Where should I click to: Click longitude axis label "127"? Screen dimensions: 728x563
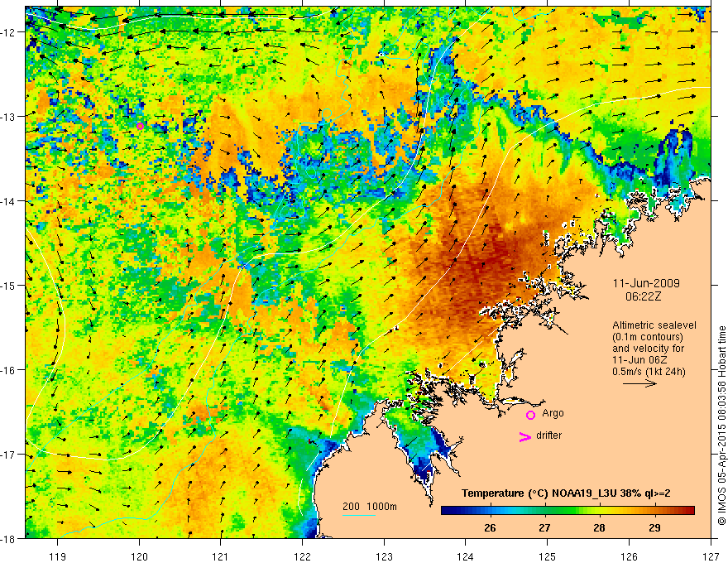click(711, 556)
